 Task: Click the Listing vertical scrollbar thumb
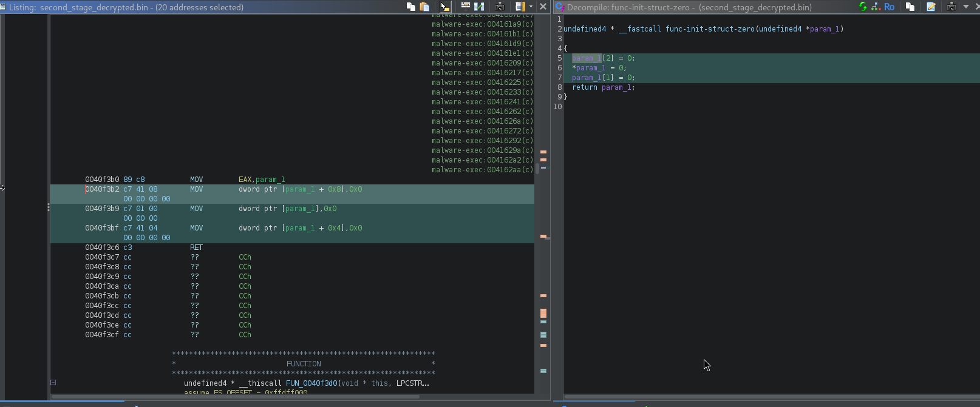(537, 169)
